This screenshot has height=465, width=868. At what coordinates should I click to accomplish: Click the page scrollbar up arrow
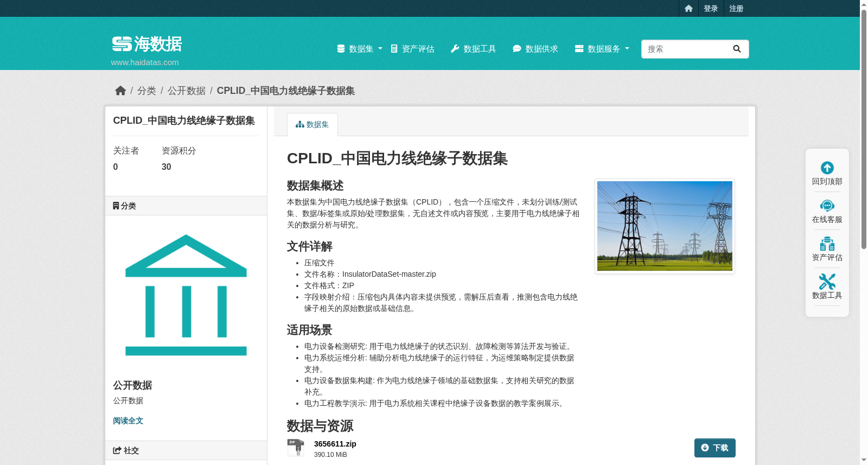pos(864,4)
